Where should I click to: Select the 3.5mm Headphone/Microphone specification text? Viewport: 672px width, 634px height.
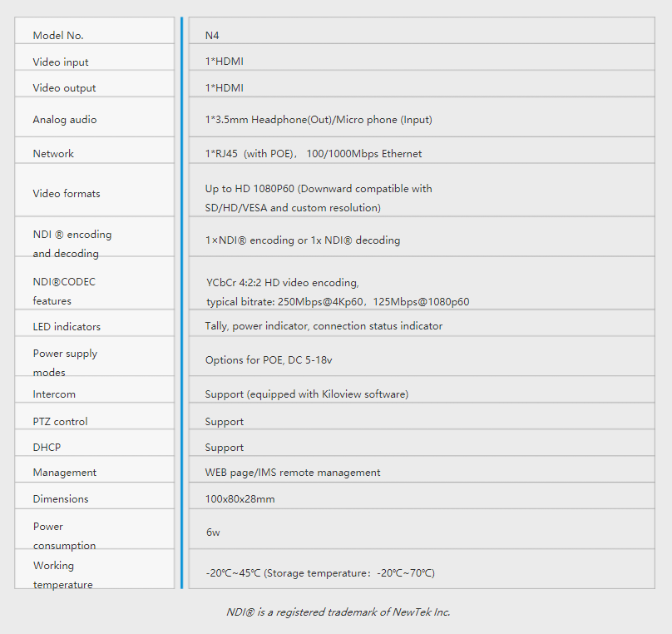(x=319, y=119)
